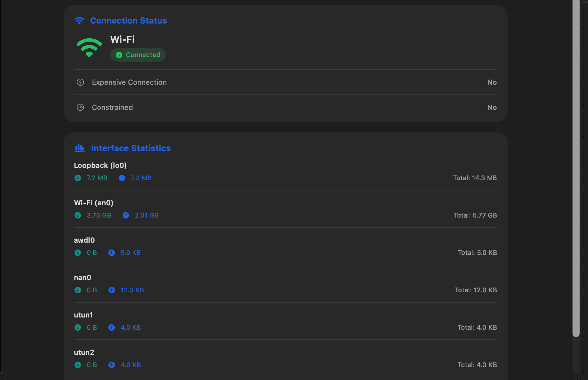Click the utun2 download arrow icon
The image size is (588, 380).
pyautogui.click(x=78, y=365)
